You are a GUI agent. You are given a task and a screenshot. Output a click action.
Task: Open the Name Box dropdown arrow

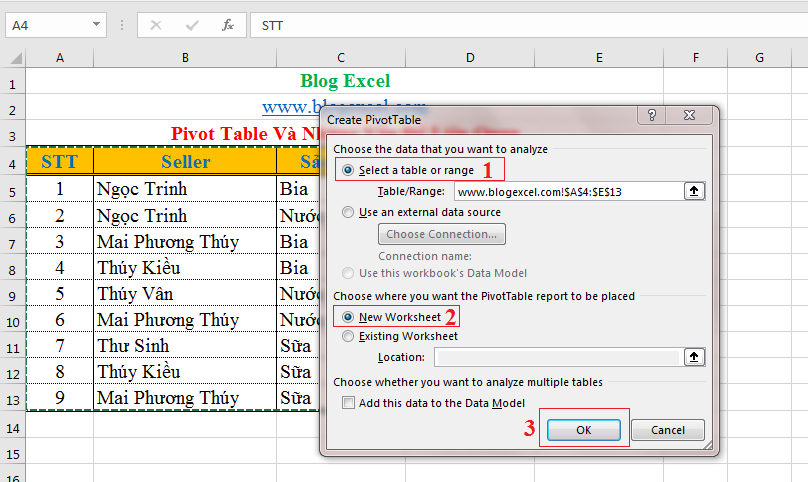tap(96, 25)
